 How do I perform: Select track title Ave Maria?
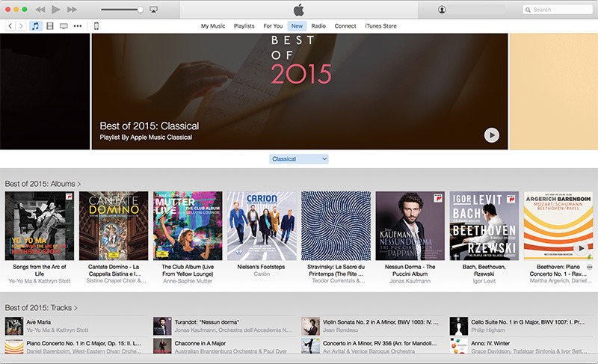[x=39, y=322]
